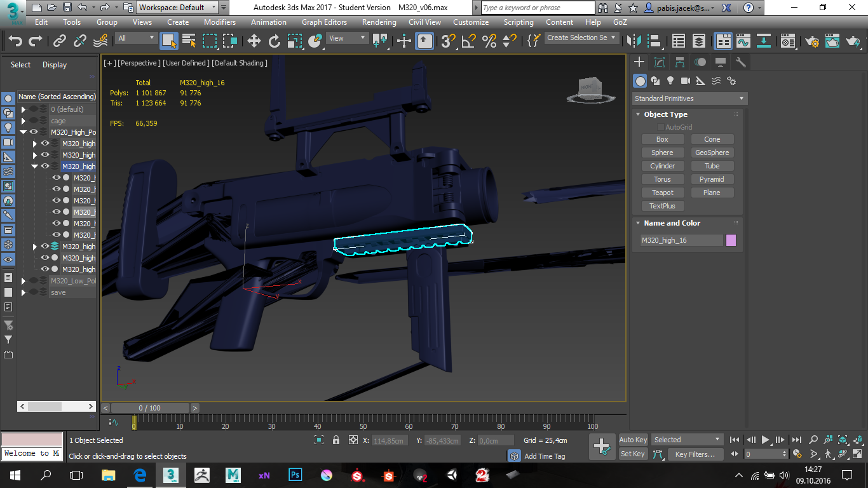Image resolution: width=868 pixels, height=488 pixels.
Task: Open the GoZ menu
Action: click(620, 22)
